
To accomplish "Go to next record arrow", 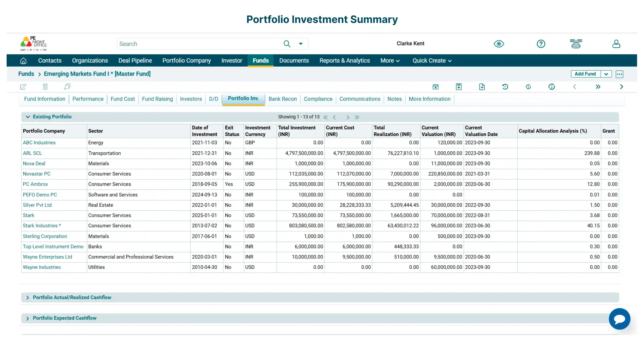I will 621,87.
